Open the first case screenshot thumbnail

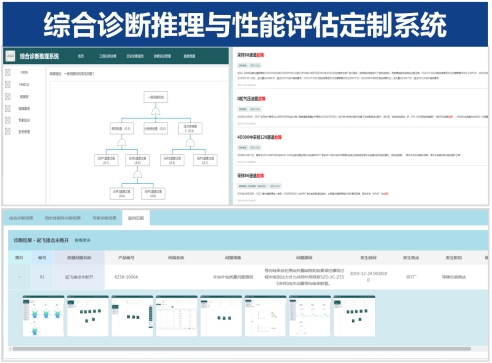43,316
